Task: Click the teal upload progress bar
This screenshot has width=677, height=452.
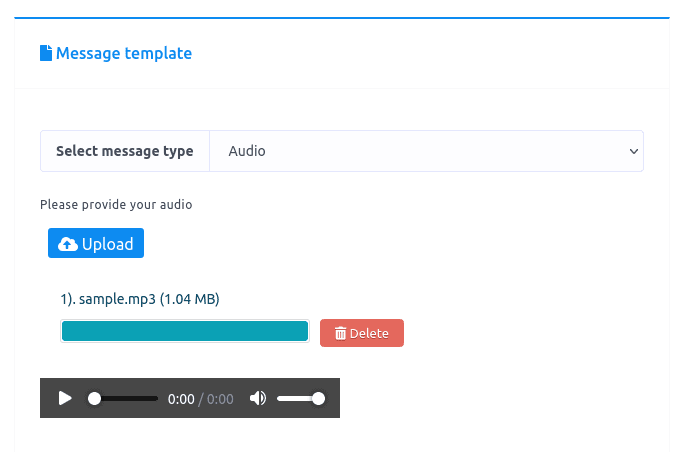Action: pyautogui.click(x=185, y=332)
